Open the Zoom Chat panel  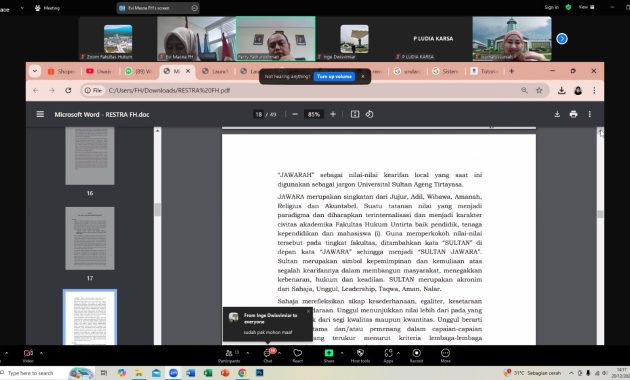tap(268, 355)
